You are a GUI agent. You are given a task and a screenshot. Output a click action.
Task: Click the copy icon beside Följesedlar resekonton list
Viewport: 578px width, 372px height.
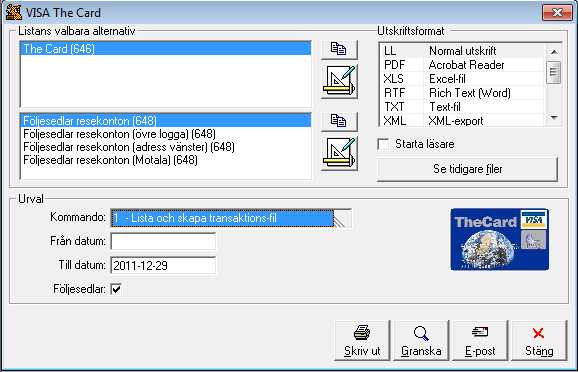coord(339,121)
